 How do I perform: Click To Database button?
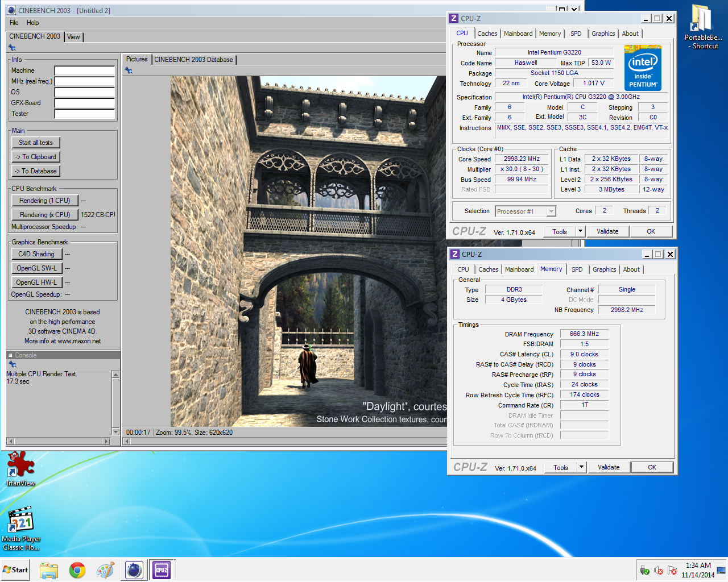36,171
